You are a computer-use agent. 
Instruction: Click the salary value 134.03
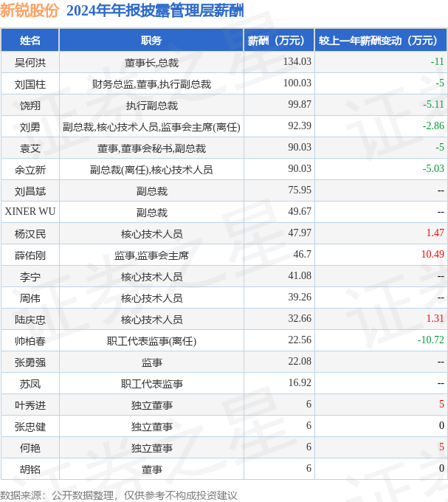(x=297, y=61)
